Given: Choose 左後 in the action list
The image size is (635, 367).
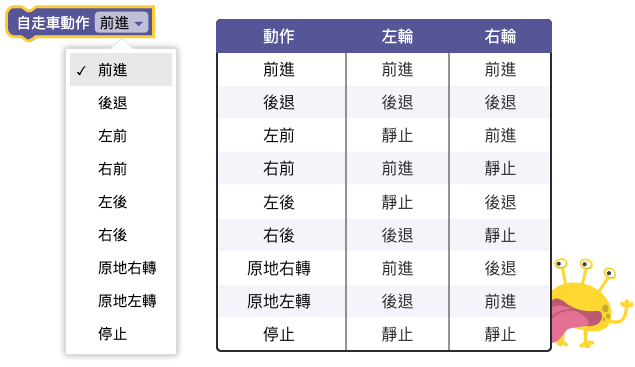Looking at the screenshot, I should 121,202.
